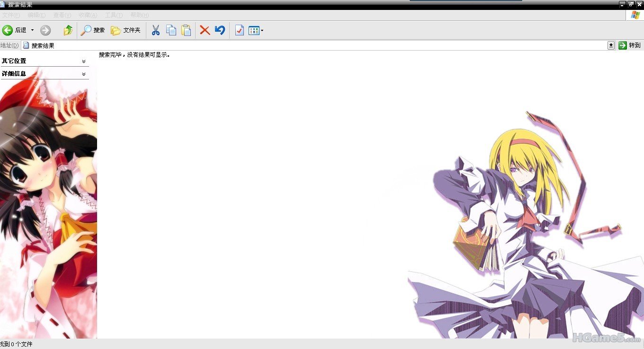Go up one folder level
This screenshot has width=644, height=349.
pyautogui.click(x=68, y=30)
